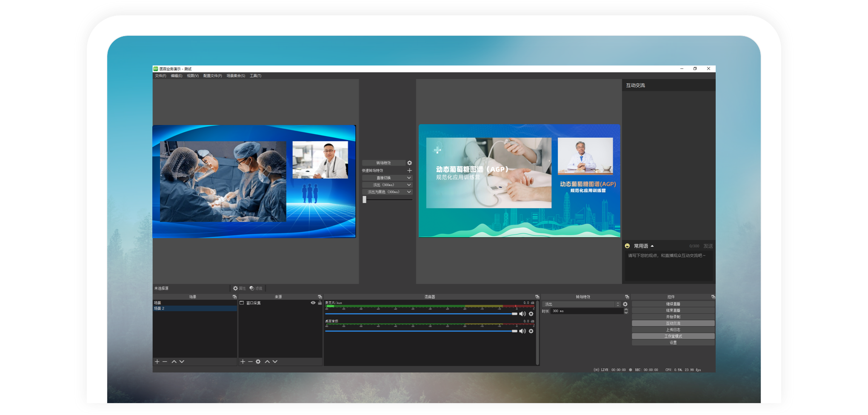The image size is (868, 415).
Task: Click the 设置 button
Action: (673, 342)
